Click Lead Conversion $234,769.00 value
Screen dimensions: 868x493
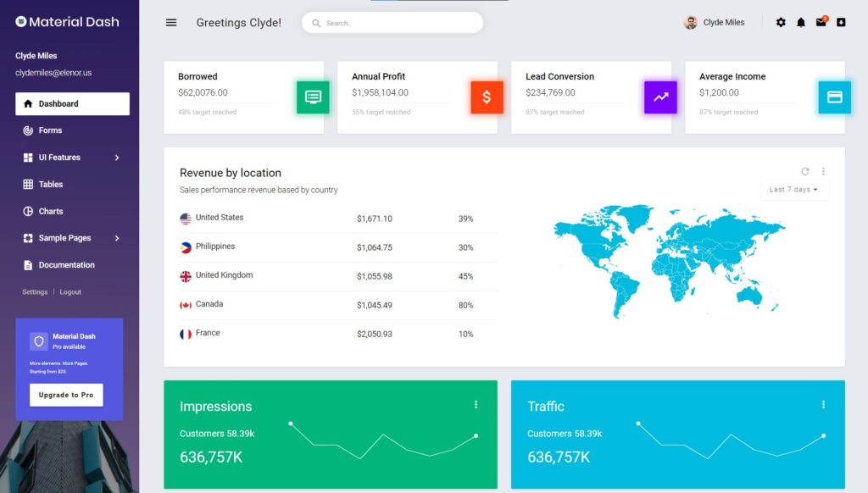[550, 92]
